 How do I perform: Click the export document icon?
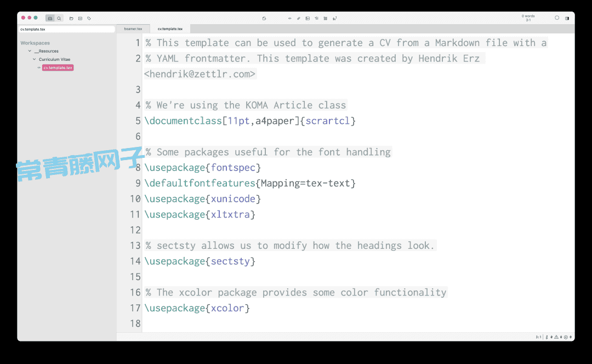pyautogui.click(x=264, y=18)
